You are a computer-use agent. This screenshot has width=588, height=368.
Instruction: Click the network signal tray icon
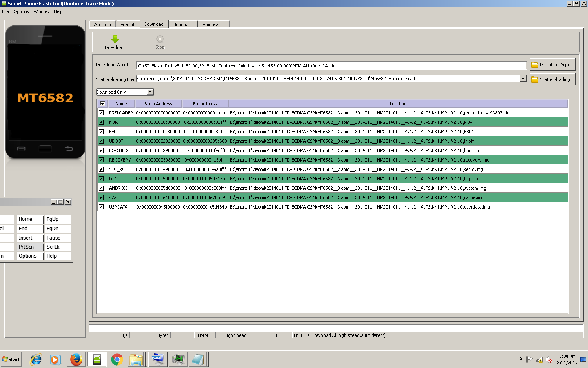(x=539, y=359)
